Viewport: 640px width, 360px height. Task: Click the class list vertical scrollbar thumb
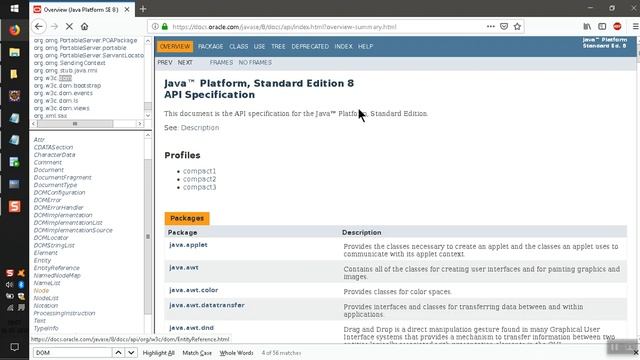click(x=148, y=237)
